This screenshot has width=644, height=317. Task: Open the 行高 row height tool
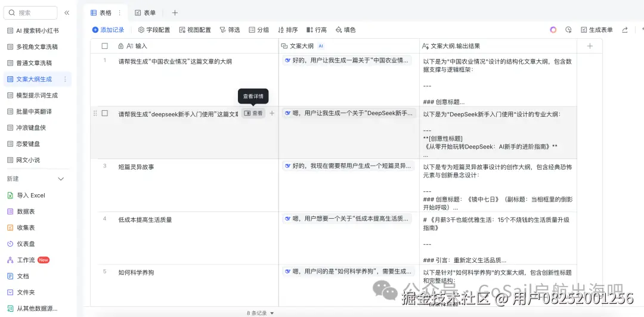(317, 30)
